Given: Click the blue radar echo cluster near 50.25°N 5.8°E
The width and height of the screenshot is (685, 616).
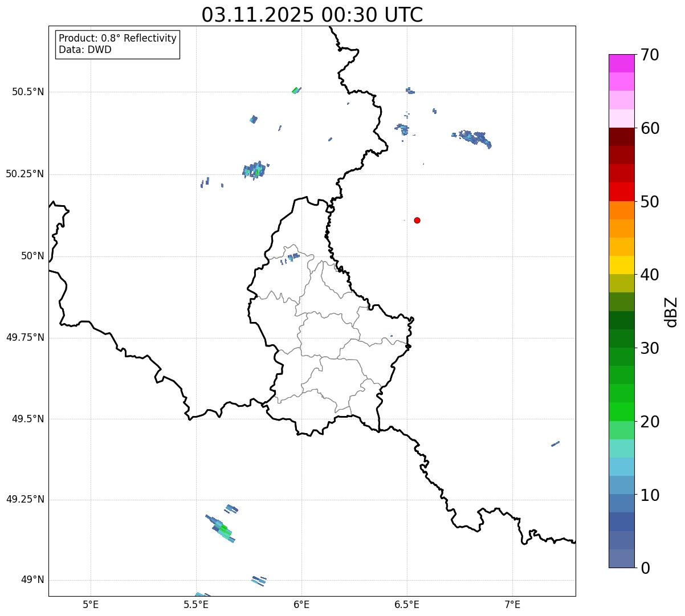Looking at the screenshot, I should (x=255, y=170).
